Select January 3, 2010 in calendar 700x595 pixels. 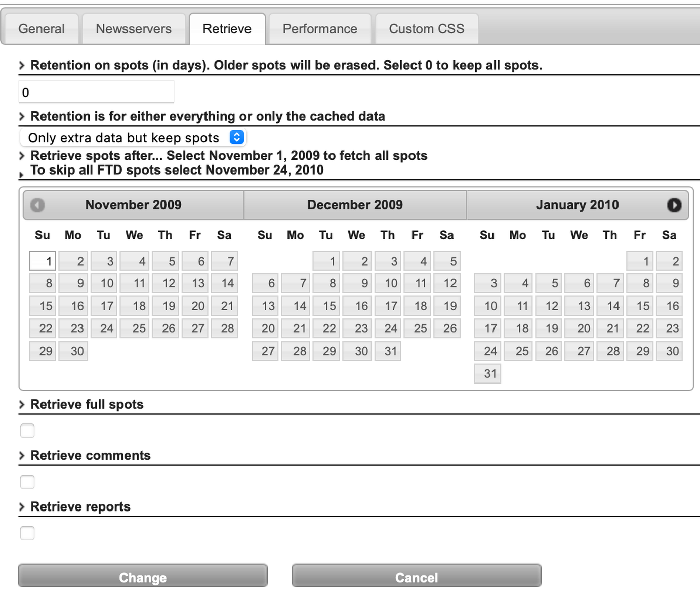pos(487,283)
